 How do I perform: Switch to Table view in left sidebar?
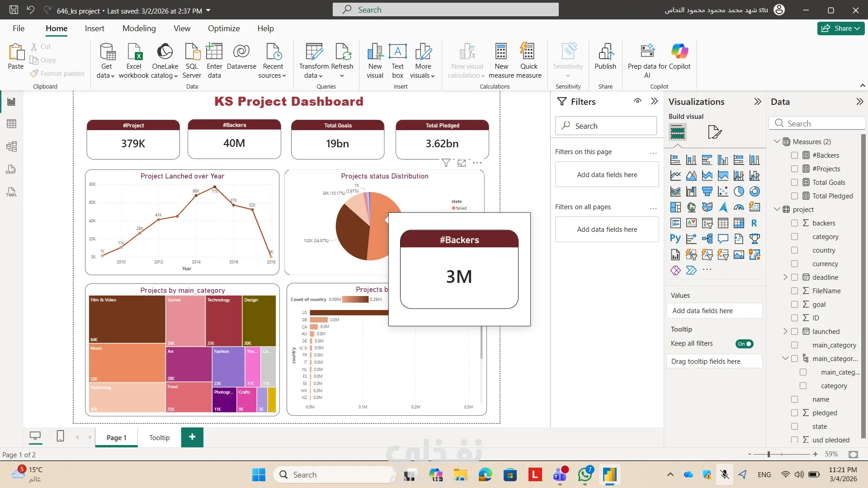[x=11, y=124]
